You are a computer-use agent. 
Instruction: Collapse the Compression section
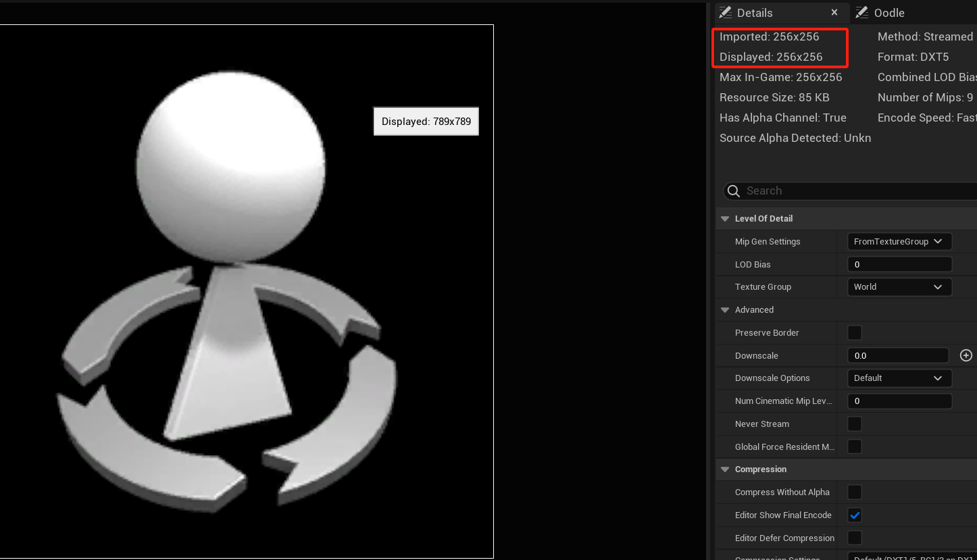click(725, 469)
